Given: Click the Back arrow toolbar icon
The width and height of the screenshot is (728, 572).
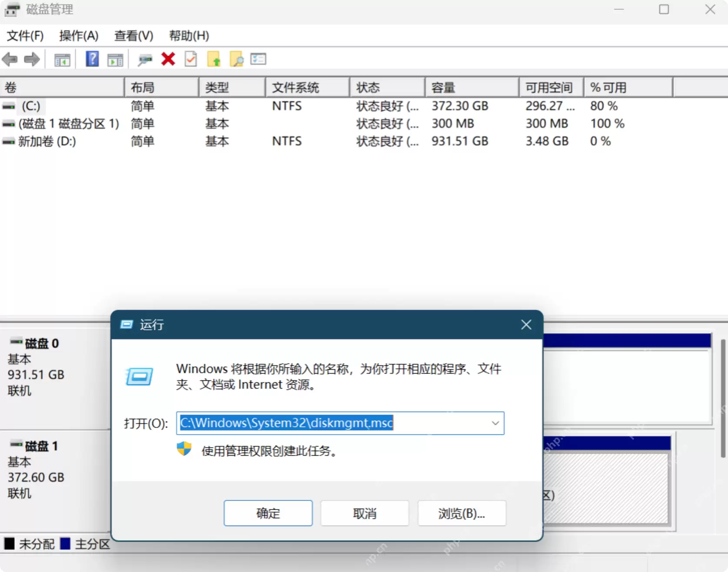Looking at the screenshot, I should pos(10,59).
